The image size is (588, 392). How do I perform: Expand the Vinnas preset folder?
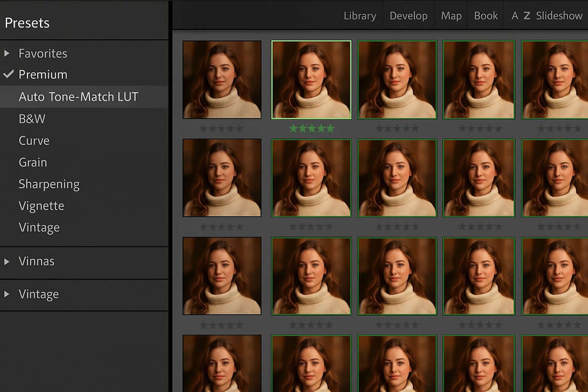coord(7,262)
